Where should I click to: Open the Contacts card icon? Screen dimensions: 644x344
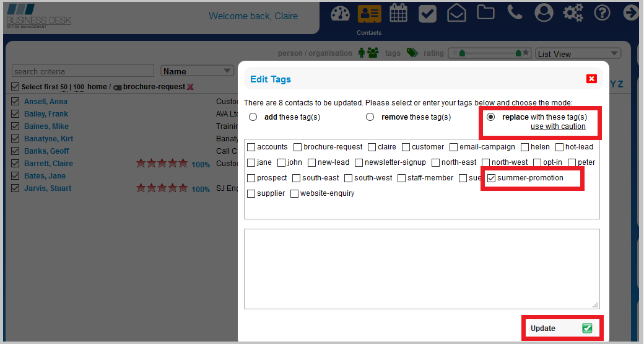pyautogui.click(x=369, y=14)
